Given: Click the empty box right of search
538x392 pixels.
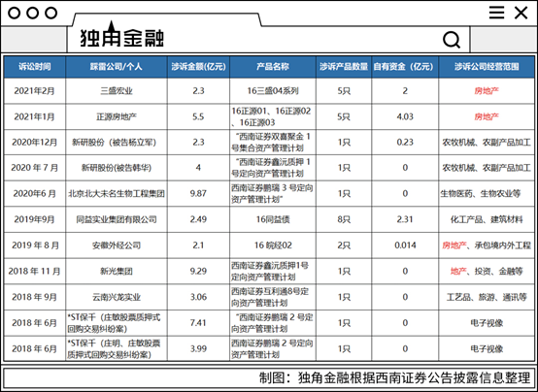Looking at the screenshot, I should (x=503, y=40).
